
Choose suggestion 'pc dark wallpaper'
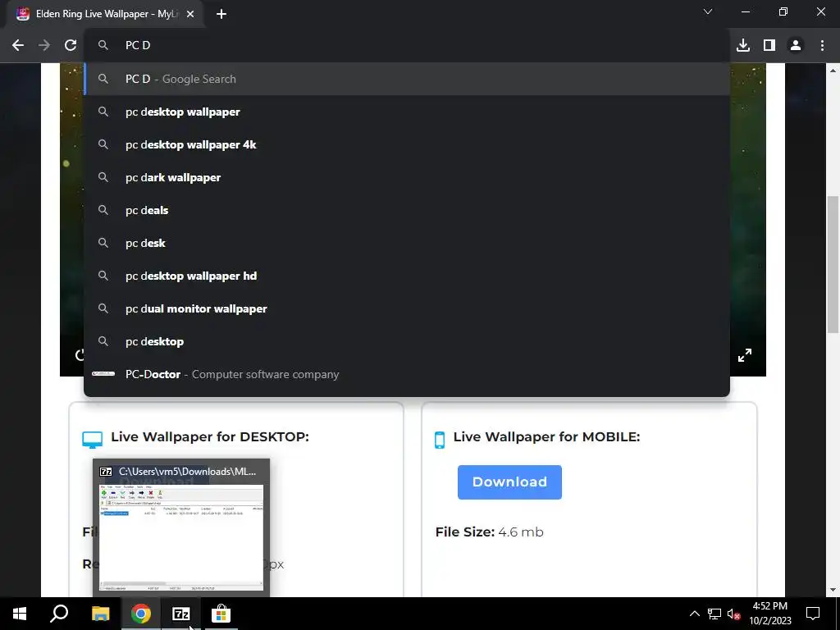[x=407, y=177]
